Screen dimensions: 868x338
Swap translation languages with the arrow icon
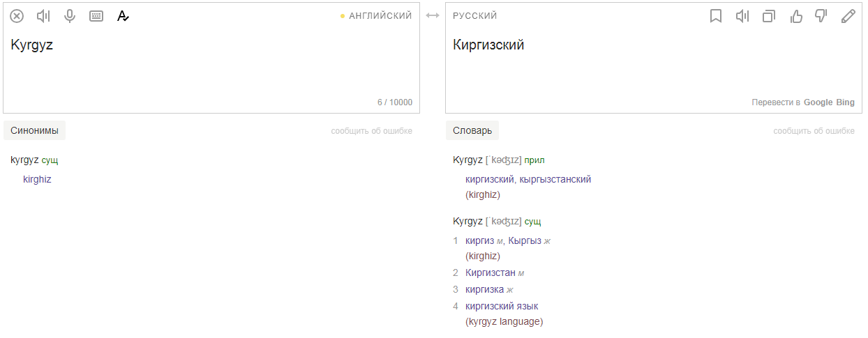[x=433, y=15]
